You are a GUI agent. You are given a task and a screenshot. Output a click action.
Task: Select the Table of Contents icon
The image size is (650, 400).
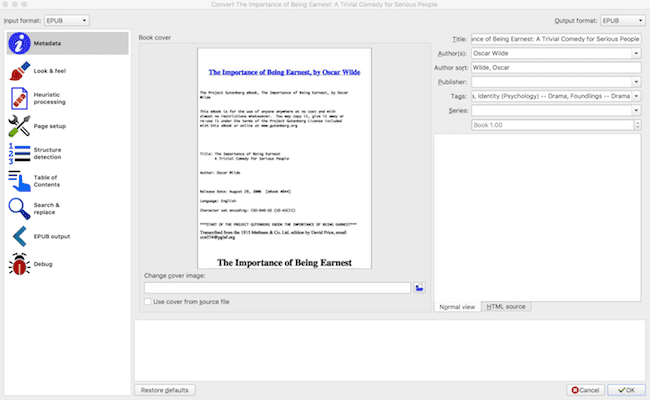pos(19,181)
